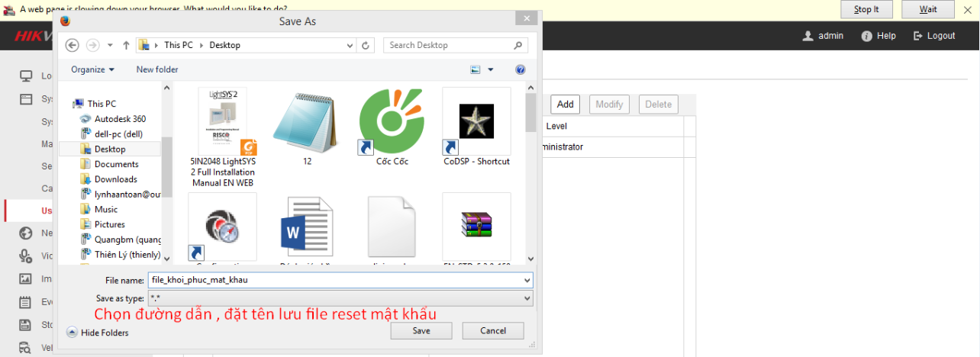
Task: Select Documents in the navigation tree
Action: click(x=116, y=164)
